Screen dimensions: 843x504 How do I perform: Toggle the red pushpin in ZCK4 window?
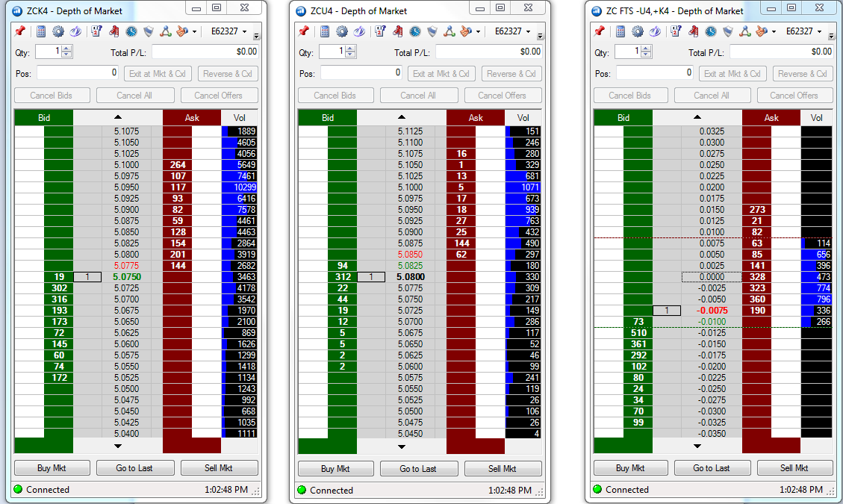(20, 31)
